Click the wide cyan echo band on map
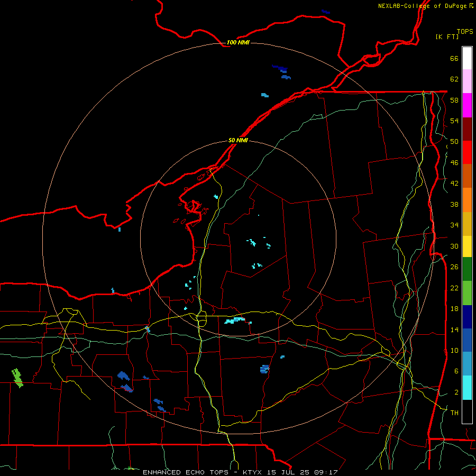This screenshot has width=476, height=476. click(x=234, y=321)
